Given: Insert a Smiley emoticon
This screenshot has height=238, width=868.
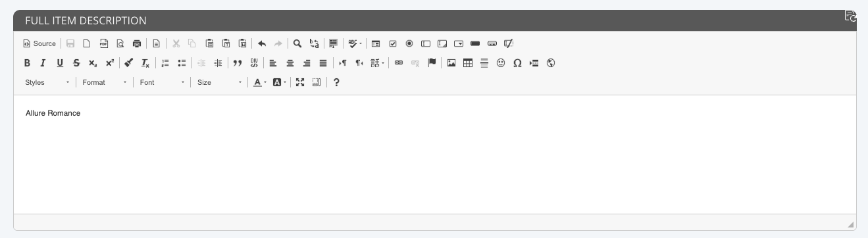Looking at the screenshot, I should click(x=501, y=63).
